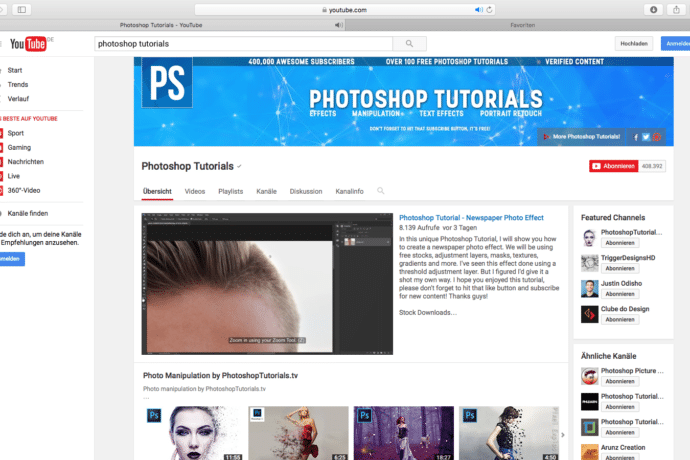The image size is (690, 460).
Task: Click Kanäle finden in sidebar
Action: tap(28, 213)
